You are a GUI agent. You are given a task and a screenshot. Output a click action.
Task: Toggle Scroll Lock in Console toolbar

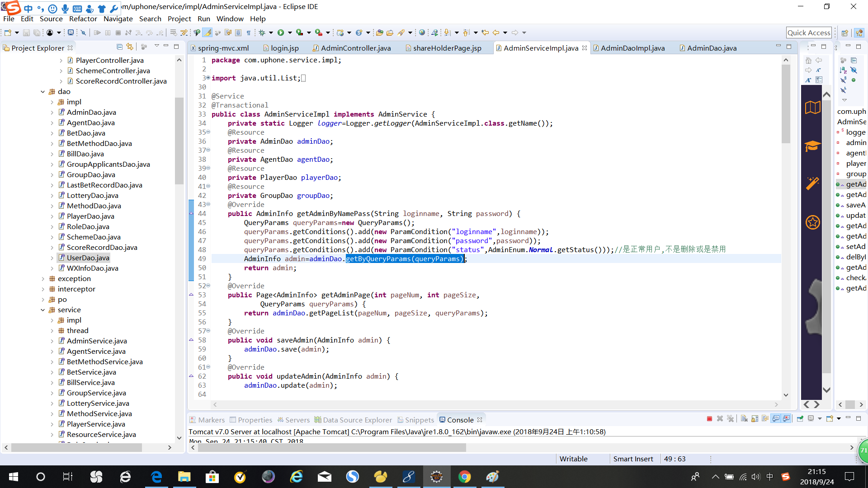click(755, 419)
